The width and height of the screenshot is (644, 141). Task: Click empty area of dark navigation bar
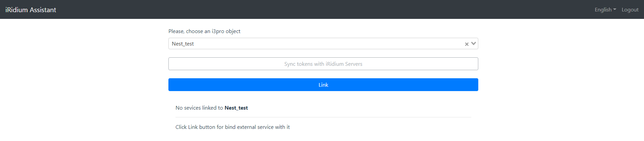(x=303, y=9)
